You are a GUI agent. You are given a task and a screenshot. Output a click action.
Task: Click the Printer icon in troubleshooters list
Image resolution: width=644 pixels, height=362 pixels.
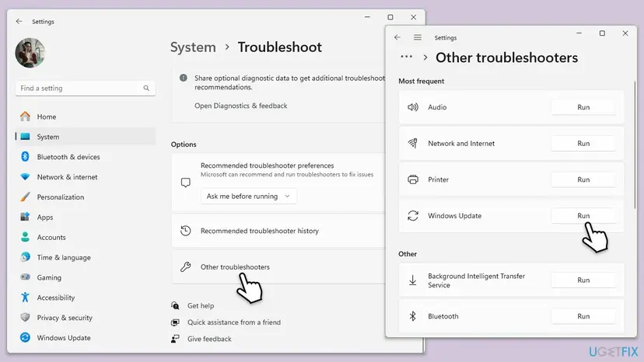(x=413, y=179)
